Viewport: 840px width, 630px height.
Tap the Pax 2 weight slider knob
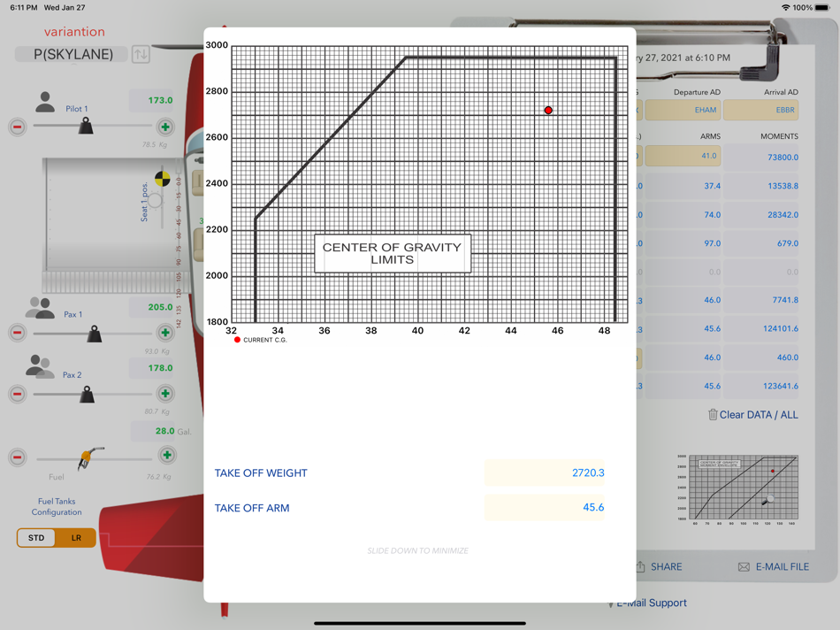(x=87, y=395)
